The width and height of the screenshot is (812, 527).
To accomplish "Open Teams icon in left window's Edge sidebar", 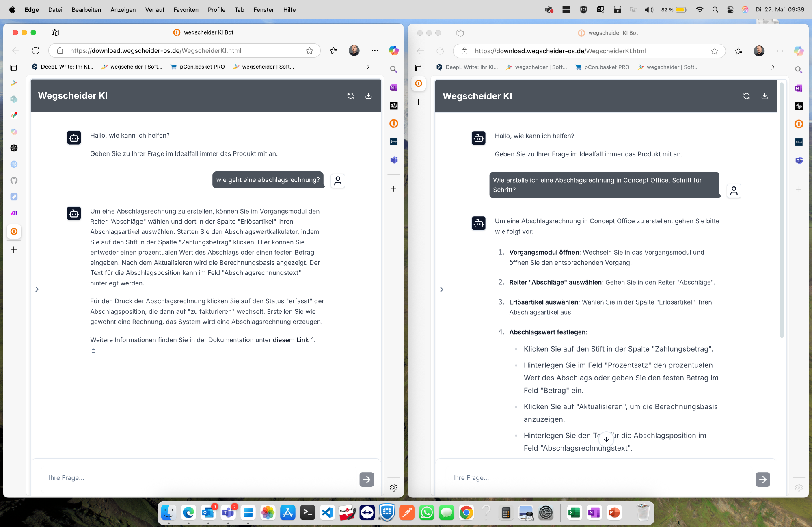I will [x=394, y=160].
